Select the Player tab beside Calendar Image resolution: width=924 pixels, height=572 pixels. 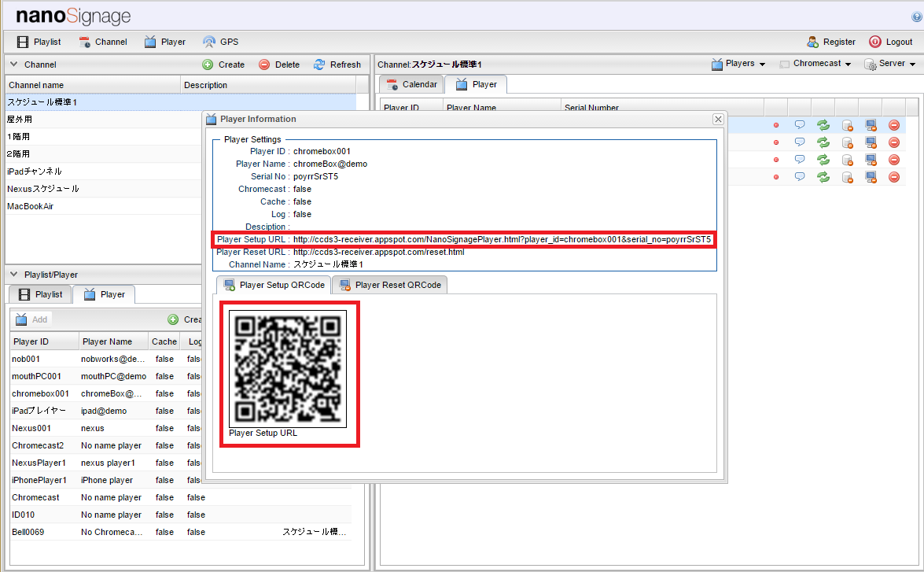(x=476, y=84)
